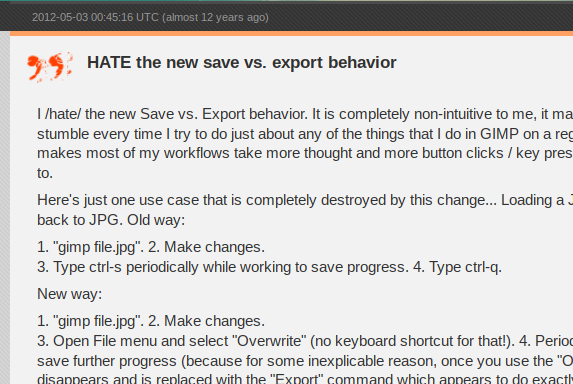Screen dimensions: 573x384
Task: Click the "Open File menu and select" step line
Action: [x=305, y=341]
